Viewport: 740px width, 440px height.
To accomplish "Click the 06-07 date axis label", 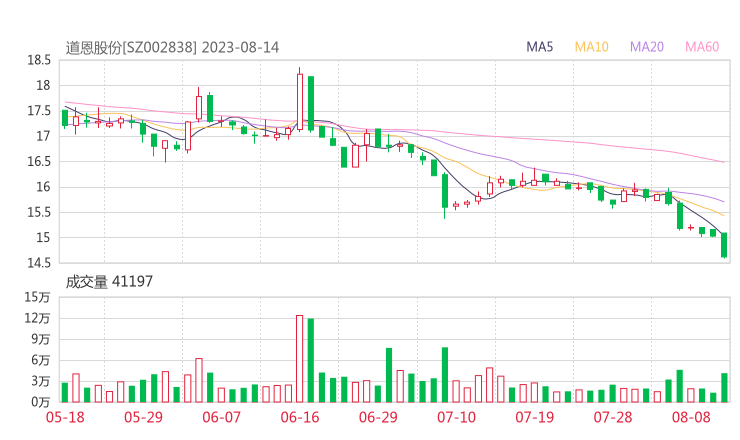I will (221, 417).
